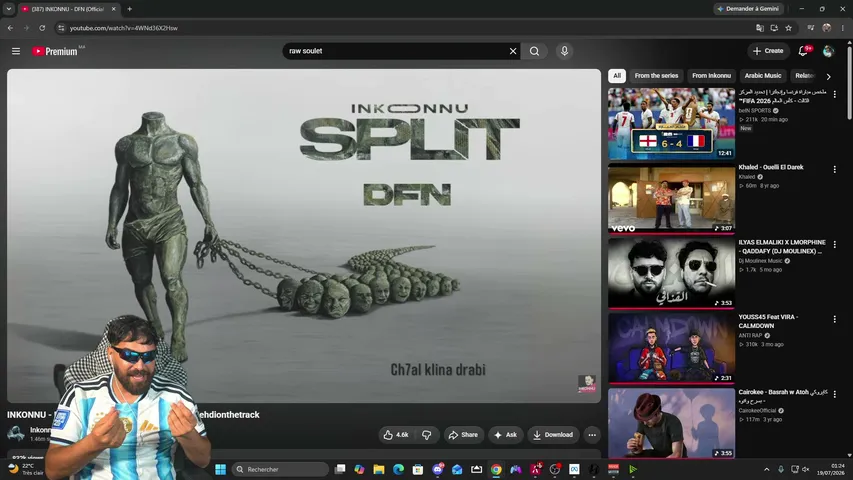Open the Ask AI button
853x480 pixels.
(x=505, y=435)
